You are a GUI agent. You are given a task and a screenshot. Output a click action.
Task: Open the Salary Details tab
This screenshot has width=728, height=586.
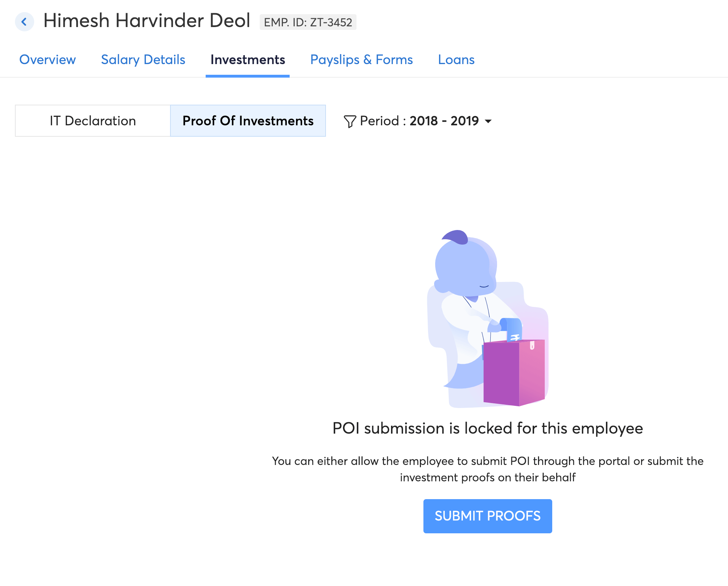click(143, 60)
